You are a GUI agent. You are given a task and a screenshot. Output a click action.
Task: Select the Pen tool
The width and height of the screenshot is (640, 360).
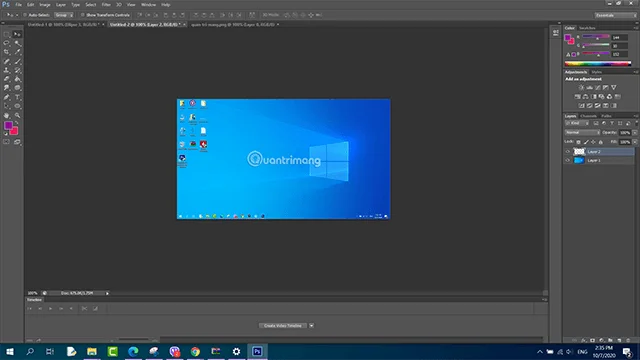point(7,97)
